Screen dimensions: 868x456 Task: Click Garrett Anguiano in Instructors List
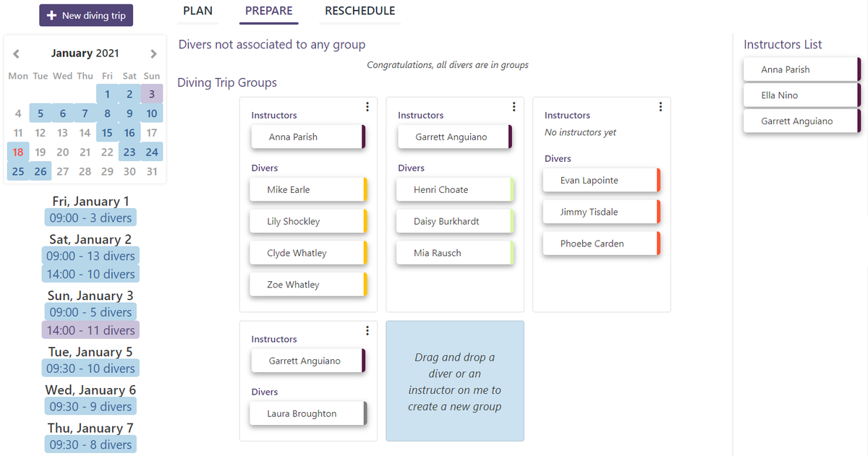(x=801, y=121)
